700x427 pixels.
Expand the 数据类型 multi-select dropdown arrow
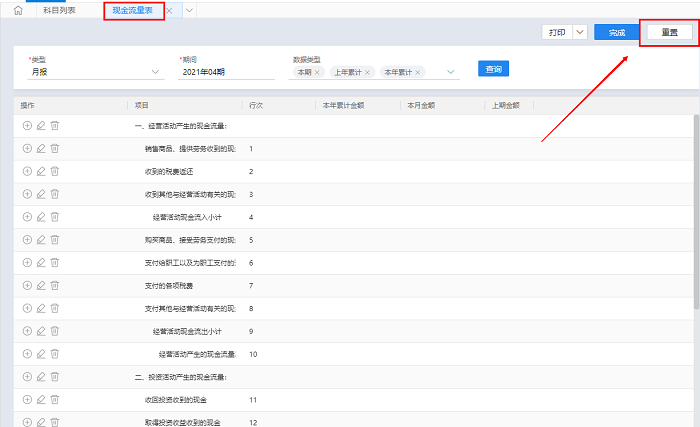coord(452,72)
